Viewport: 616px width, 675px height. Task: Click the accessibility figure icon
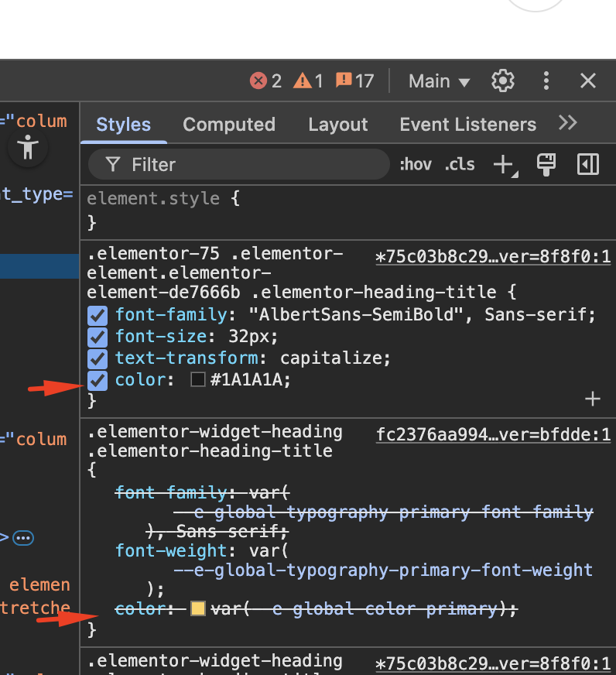click(28, 147)
